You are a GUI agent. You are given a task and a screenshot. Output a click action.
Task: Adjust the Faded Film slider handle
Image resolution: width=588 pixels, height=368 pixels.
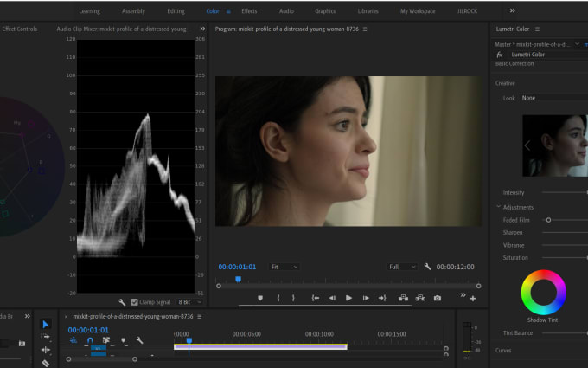[x=548, y=220]
